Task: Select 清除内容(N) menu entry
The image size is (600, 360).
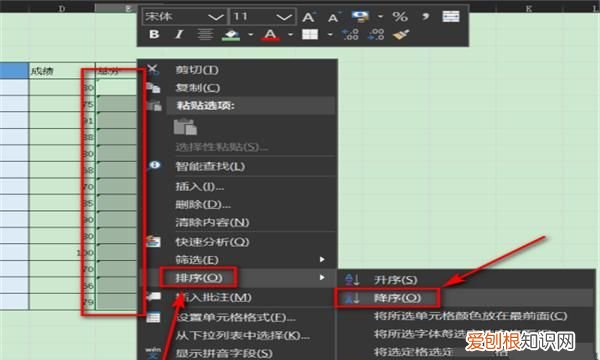Action: 212,222
